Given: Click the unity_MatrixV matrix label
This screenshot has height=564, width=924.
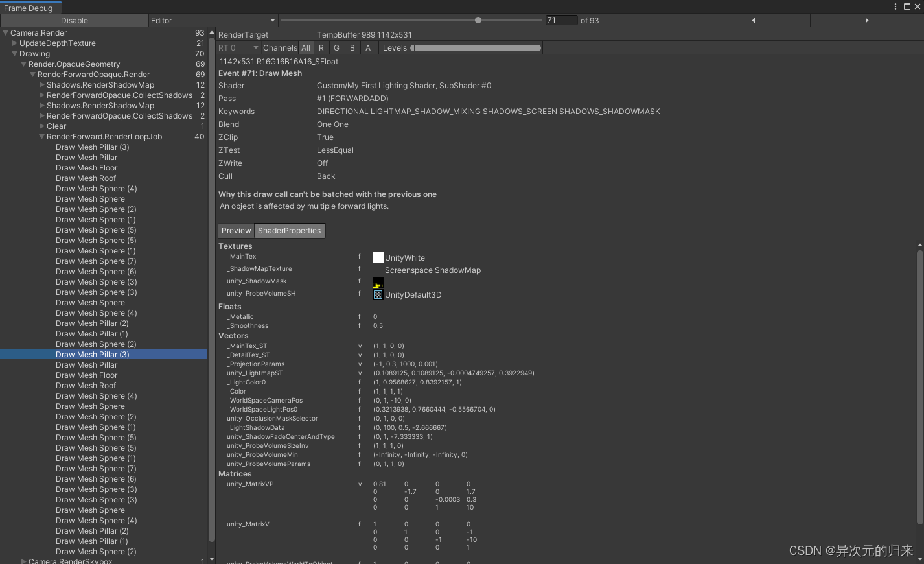Looking at the screenshot, I should pos(248,524).
